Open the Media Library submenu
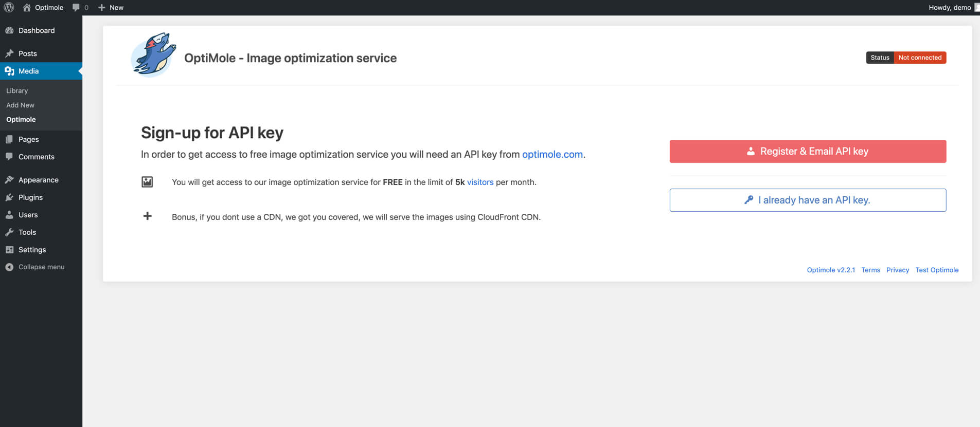 17,90
